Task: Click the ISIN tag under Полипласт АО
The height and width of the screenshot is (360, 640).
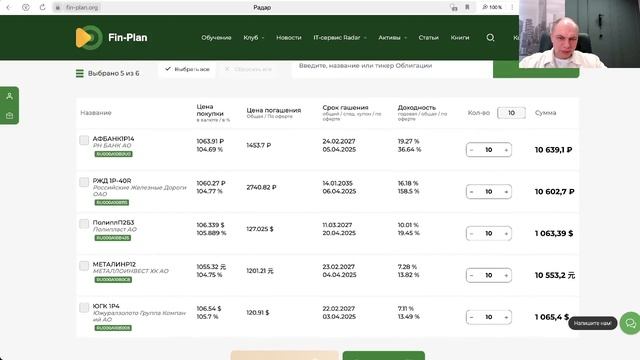Action: tap(113, 238)
